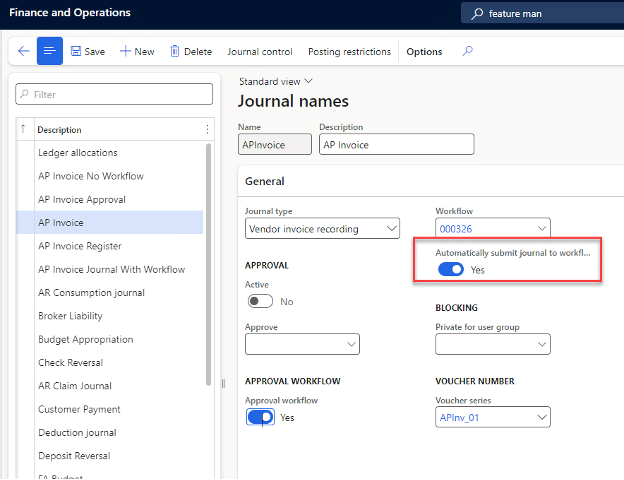The width and height of the screenshot is (624, 480).
Task: Select Deposit Reversal row
Action: pyautogui.click(x=109, y=456)
